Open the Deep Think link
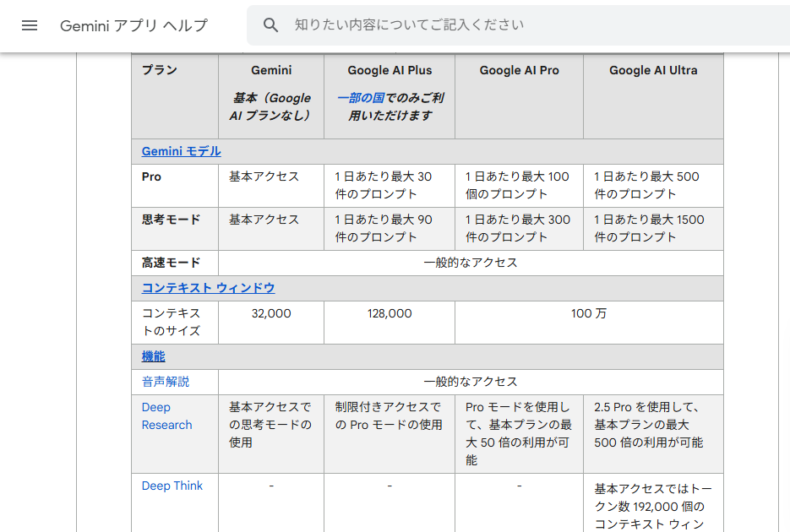Screen dimensions: 790x532 tap(172, 486)
